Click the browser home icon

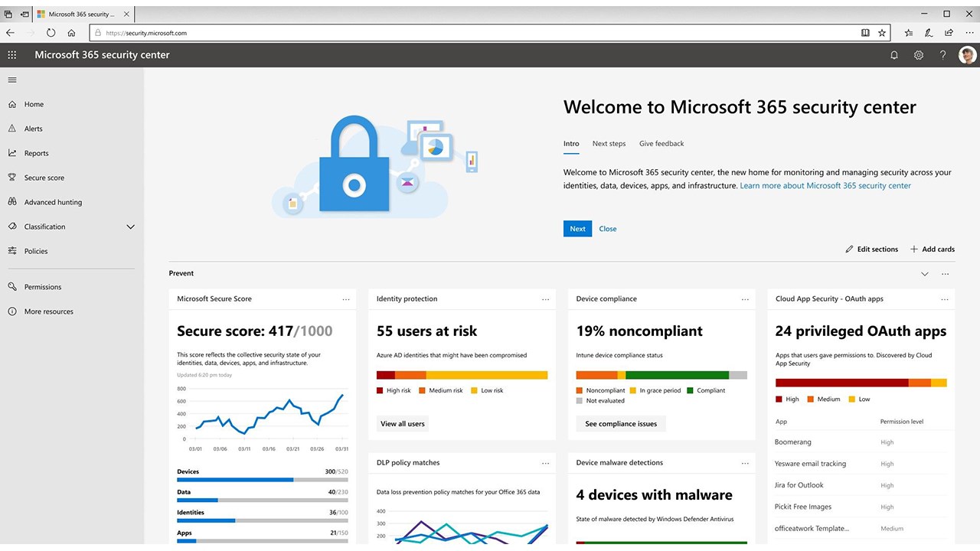click(x=71, y=33)
